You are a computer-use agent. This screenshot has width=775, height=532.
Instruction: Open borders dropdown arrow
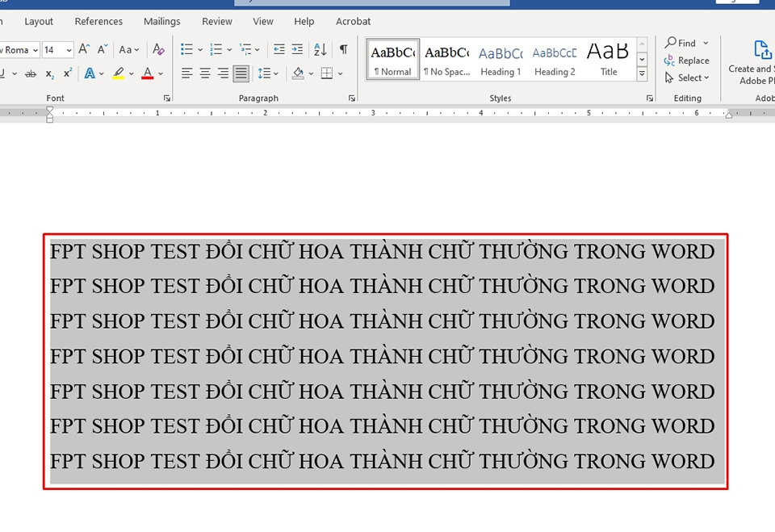tap(341, 73)
